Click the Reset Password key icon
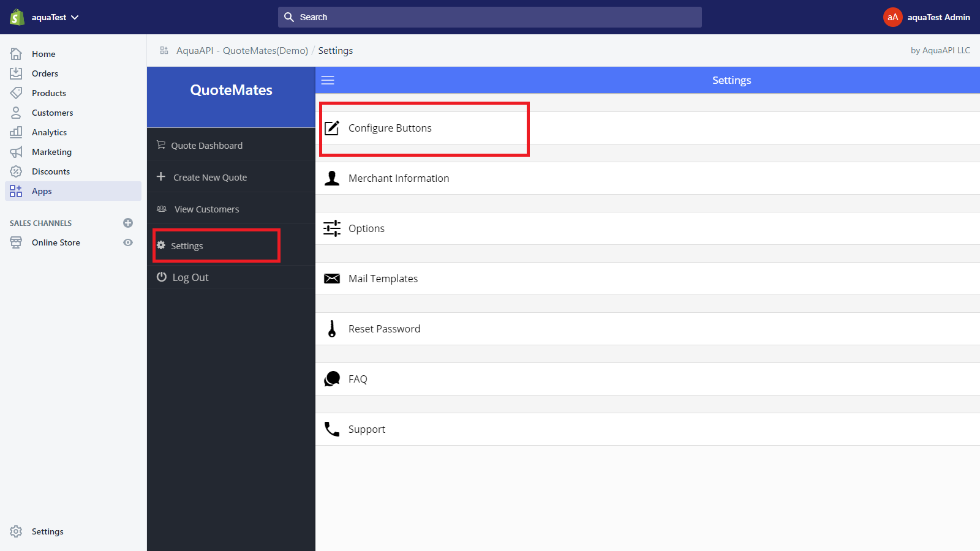This screenshot has height=551, width=980. 332,329
